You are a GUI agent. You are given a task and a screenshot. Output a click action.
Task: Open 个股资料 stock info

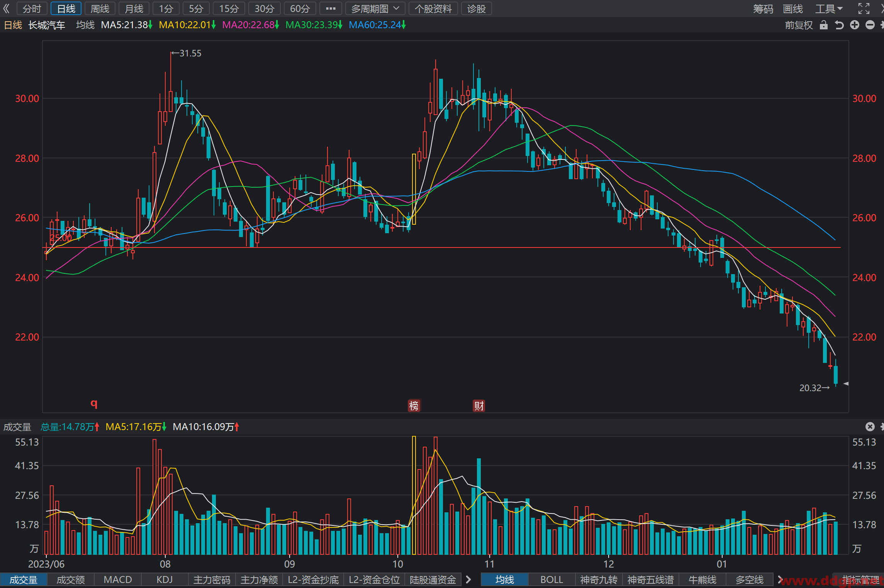(433, 8)
